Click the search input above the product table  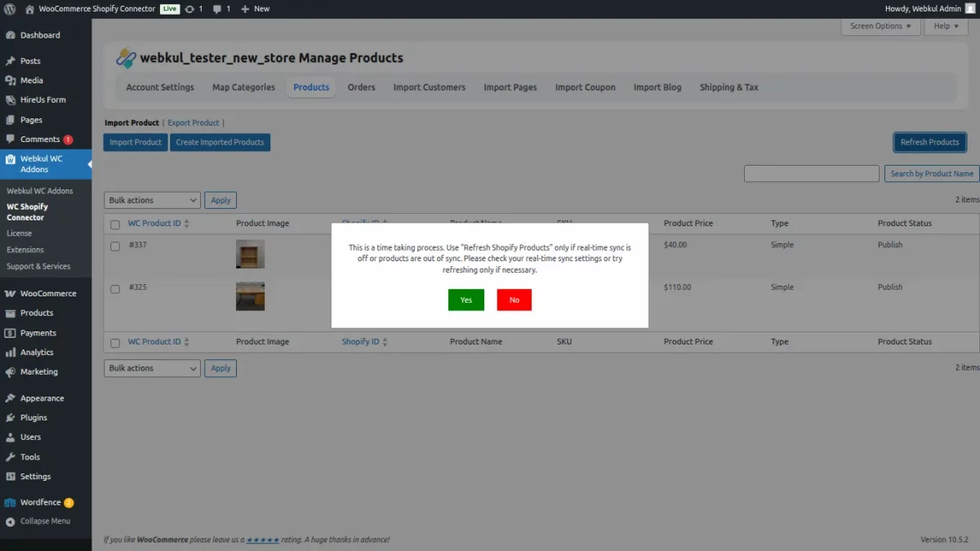click(811, 173)
